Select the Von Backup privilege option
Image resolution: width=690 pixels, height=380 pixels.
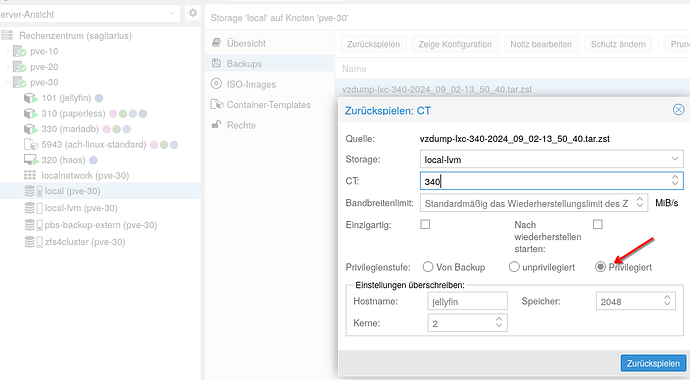428,267
